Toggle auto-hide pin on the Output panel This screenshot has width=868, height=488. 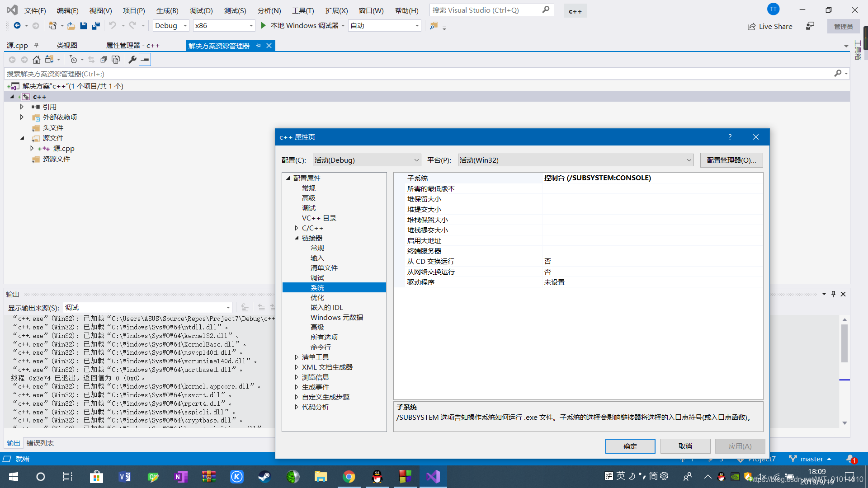(833, 294)
